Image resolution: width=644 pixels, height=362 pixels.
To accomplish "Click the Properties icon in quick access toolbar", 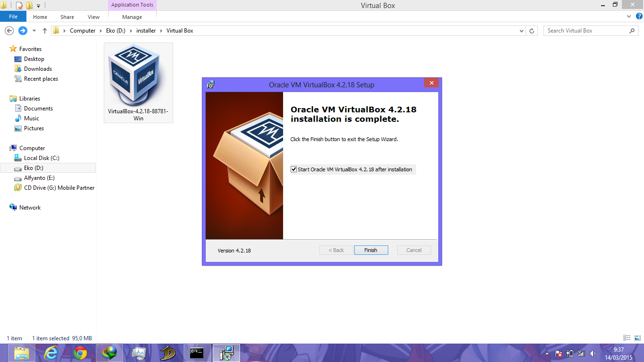I will 19,6.
